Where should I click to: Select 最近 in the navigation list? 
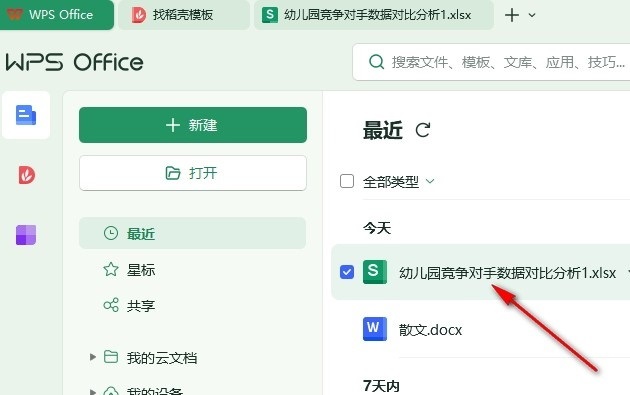(x=192, y=233)
